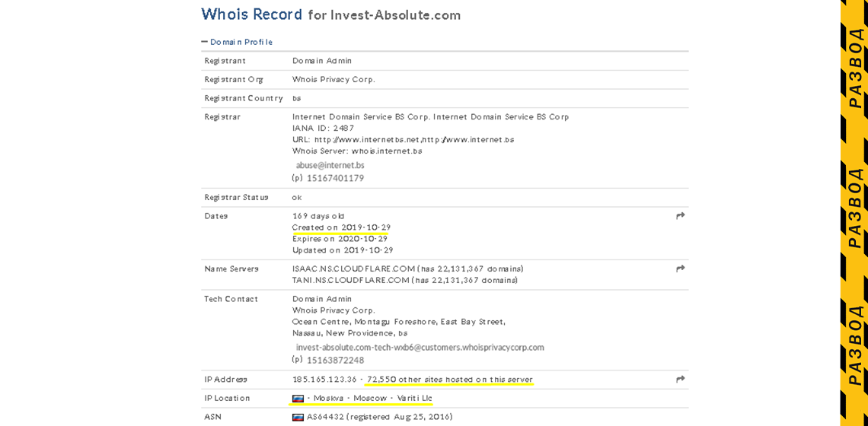Click '72,550 other sites hosted on this server'
868x426 pixels.
click(x=449, y=379)
